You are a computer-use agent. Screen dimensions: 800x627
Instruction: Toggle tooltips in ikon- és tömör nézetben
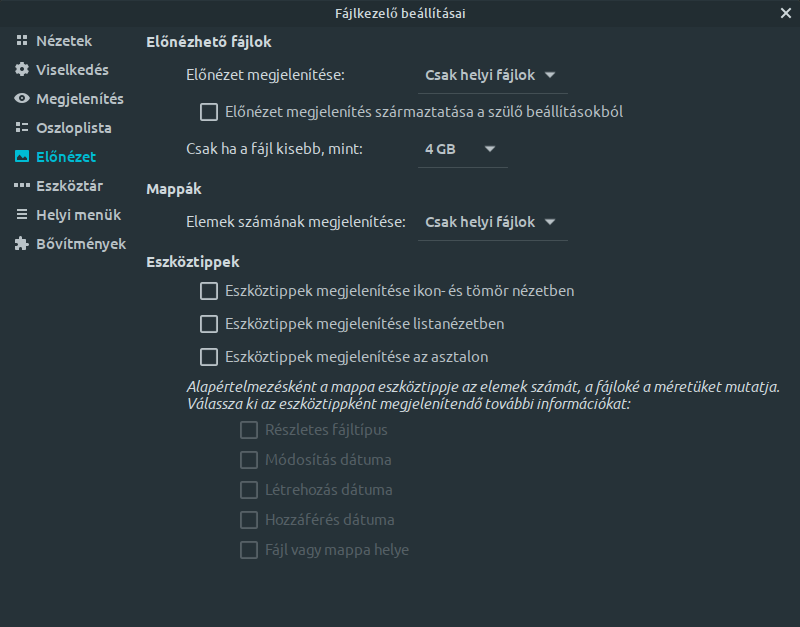coord(209,291)
